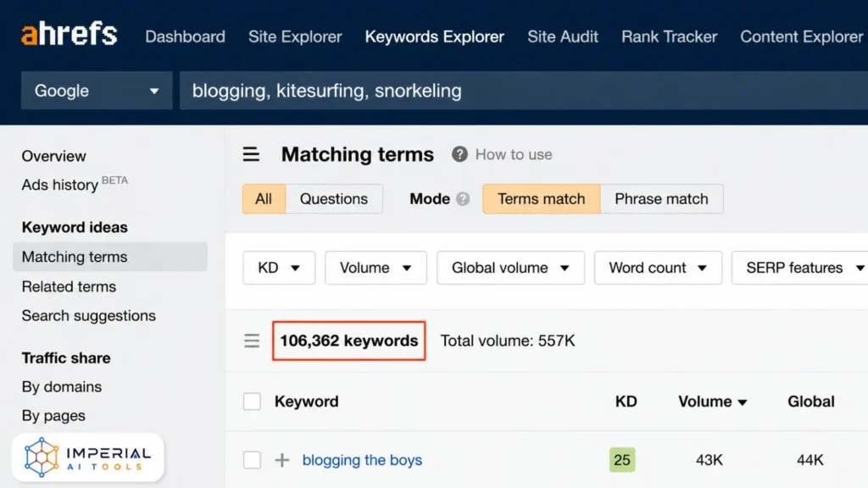Image resolution: width=868 pixels, height=488 pixels.
Task: Switch to Phrase match mode
Action: pos(661,198)
